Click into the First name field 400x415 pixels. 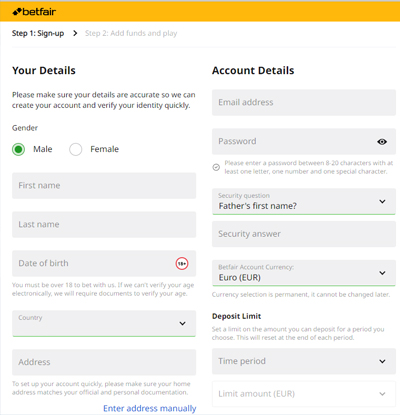pyautogui.click(x=104, y=186)
